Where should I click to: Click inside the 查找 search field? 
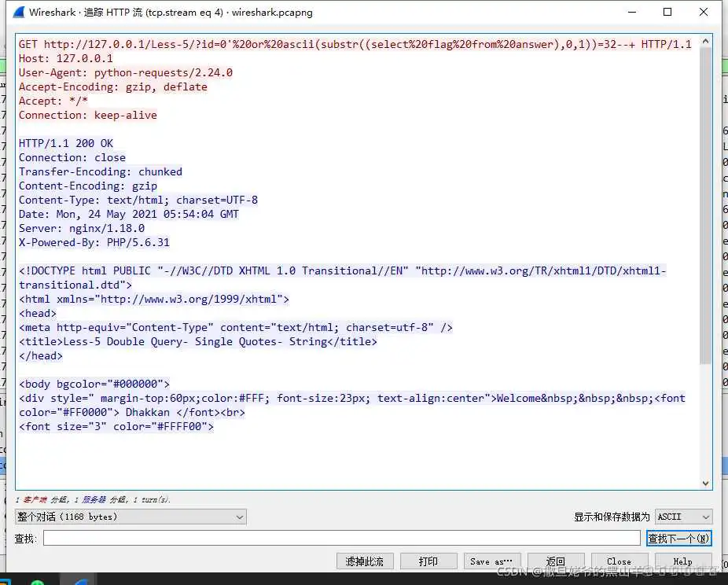[338, 538]
